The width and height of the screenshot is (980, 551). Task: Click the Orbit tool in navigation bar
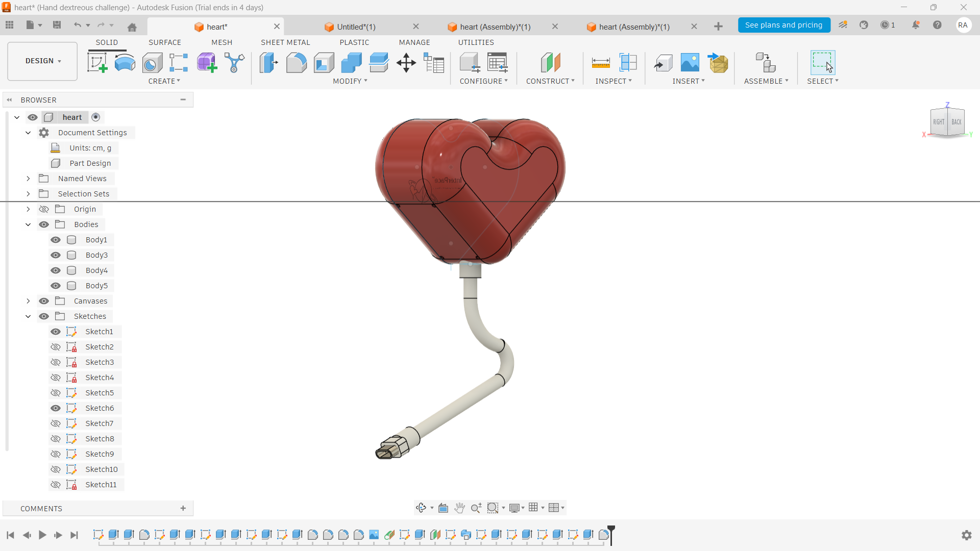tap(421, 508)
